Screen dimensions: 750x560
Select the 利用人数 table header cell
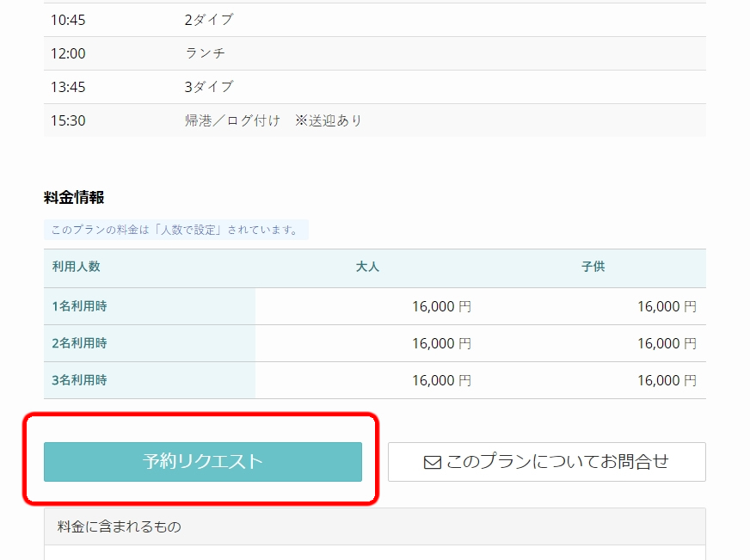pos(77,267)
